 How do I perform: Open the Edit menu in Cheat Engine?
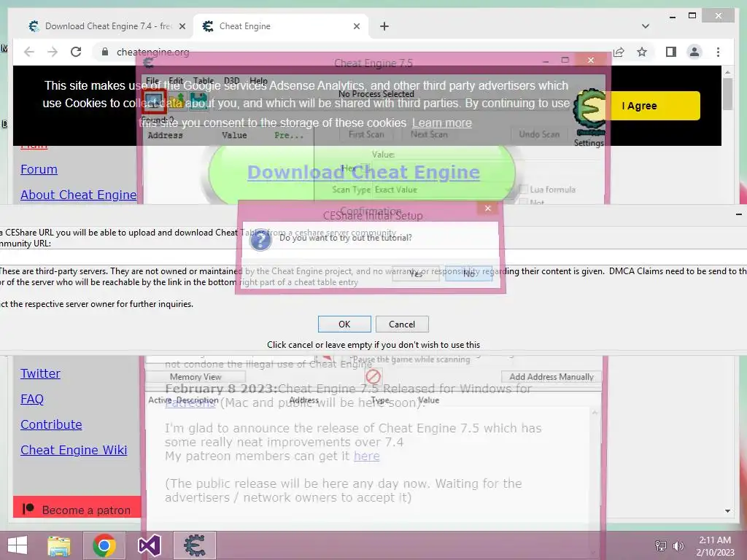pos(176,80)
